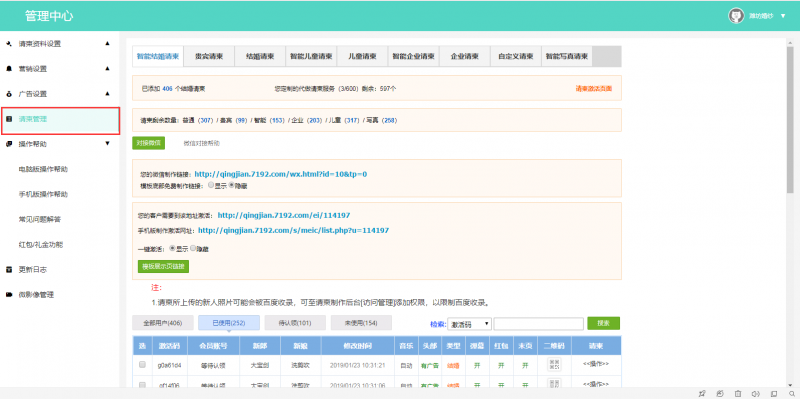Open 常见问题解答 in the sidebar
800x399 pixels.
pos(40,219)
